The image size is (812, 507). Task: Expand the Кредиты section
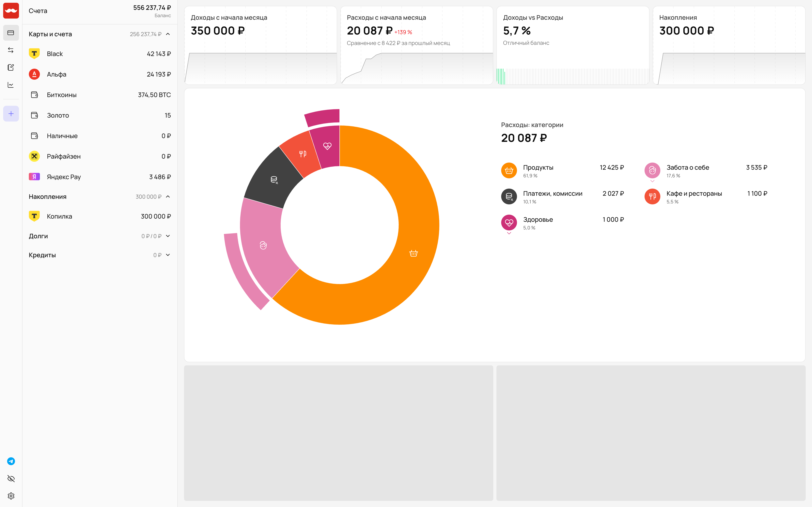point(168,255)
